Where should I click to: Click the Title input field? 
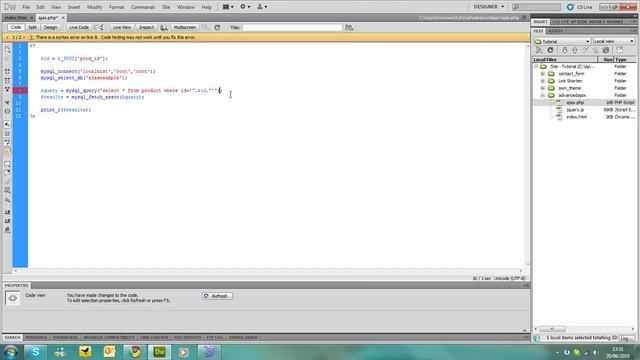tap(292, 27)
